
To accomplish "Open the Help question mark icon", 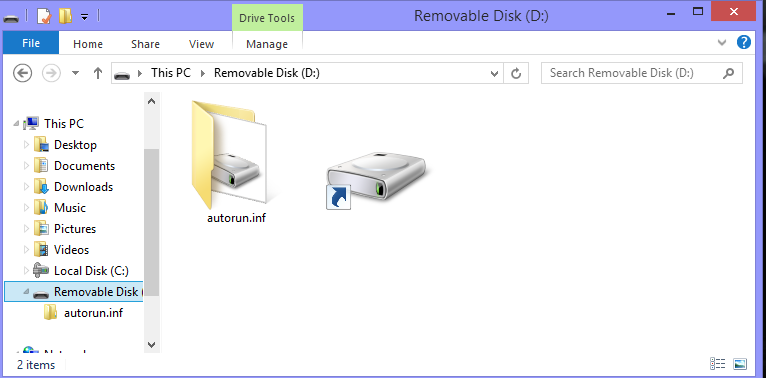I will 743,42.
